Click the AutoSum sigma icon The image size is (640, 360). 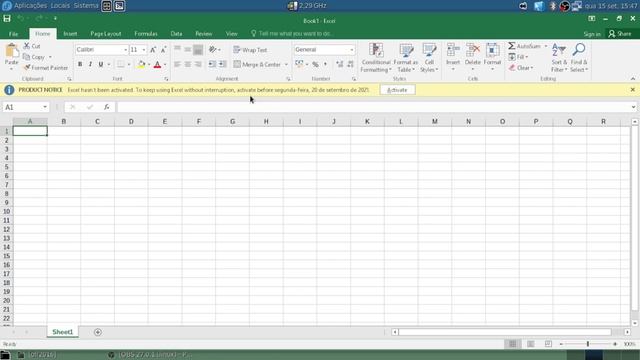click(511, 46)
